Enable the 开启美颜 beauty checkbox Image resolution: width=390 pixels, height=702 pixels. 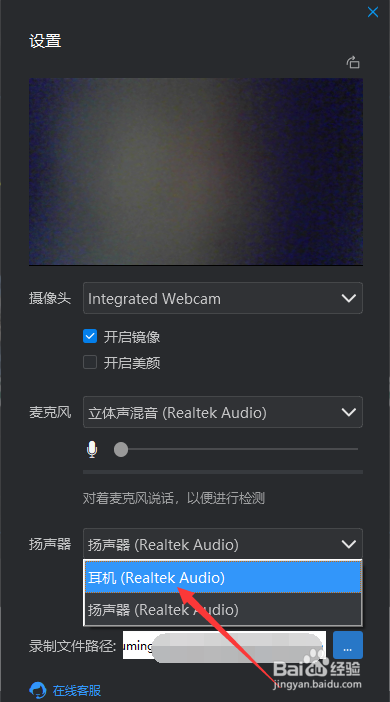point(90,362)
